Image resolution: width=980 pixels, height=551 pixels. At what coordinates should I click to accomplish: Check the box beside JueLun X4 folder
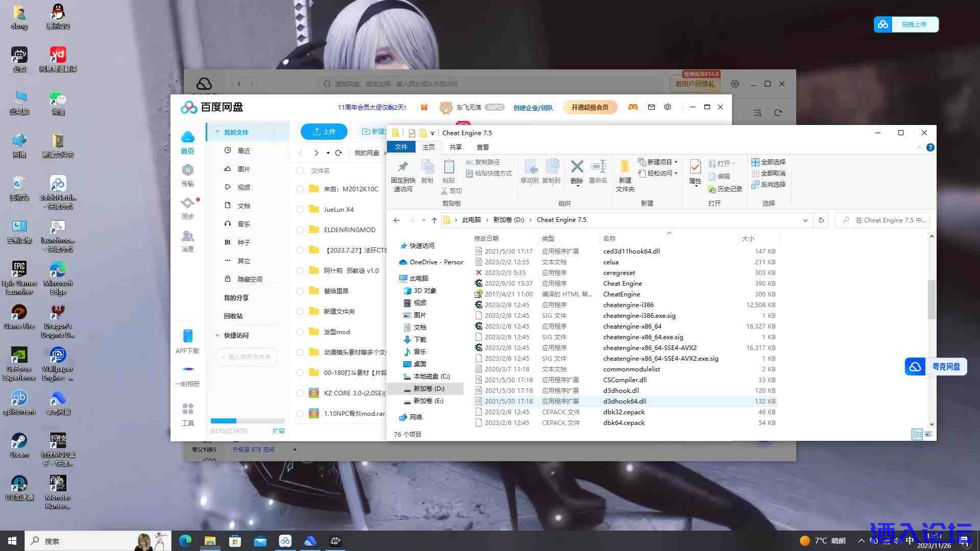point(300,209)
